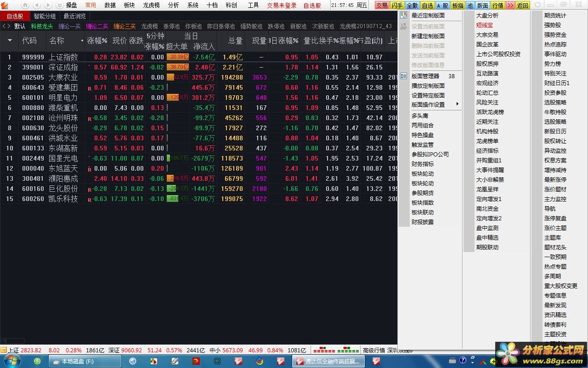
Task: Choose 新建定制版面 from the menu
Action: pyautogui.click(x=428, y=36)
